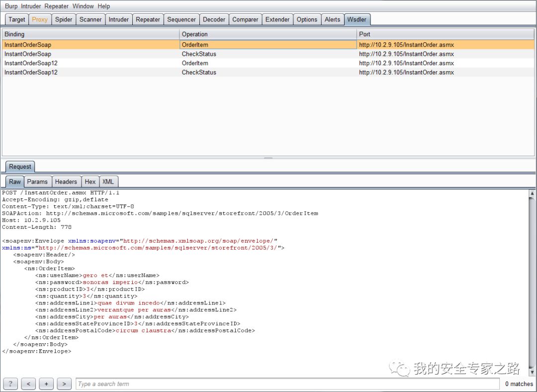
Task: Switch to the Comparer tab
Action: (x=245, y=19)
